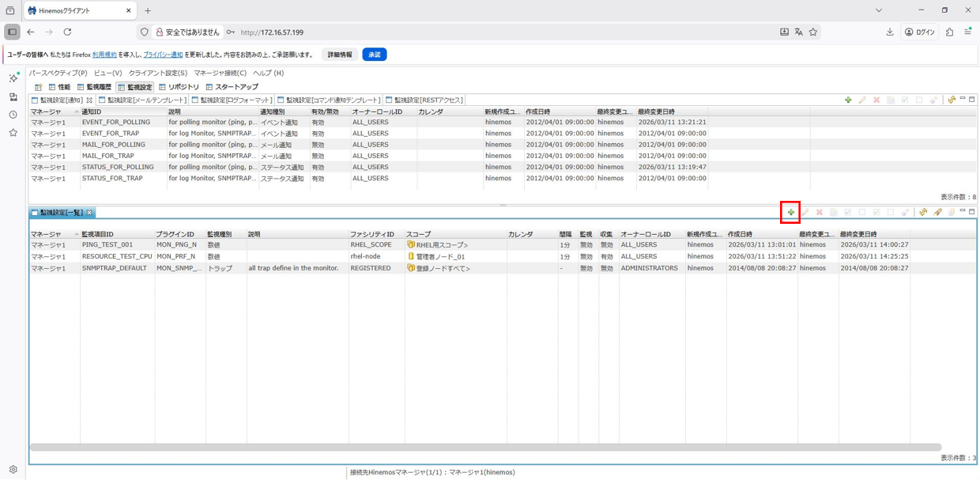
Task: Minimize the notification settings panel
Action: pyautogui.click(x=962, y=99)
